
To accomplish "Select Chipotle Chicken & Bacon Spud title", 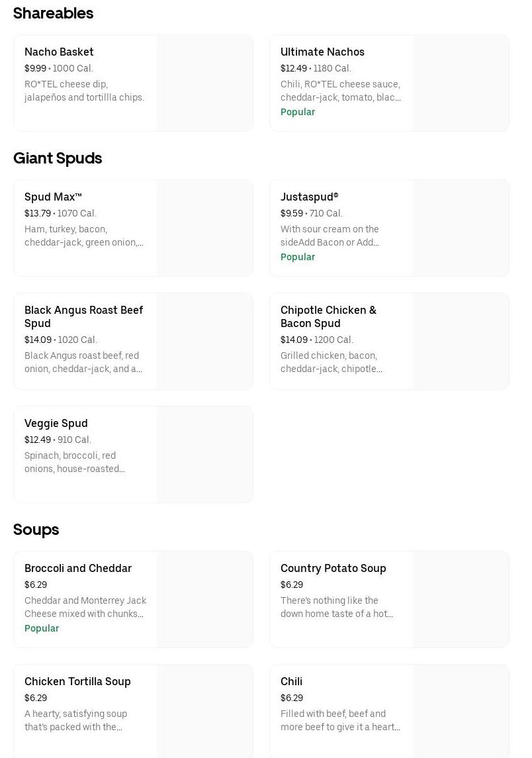I will pos(328,316).
